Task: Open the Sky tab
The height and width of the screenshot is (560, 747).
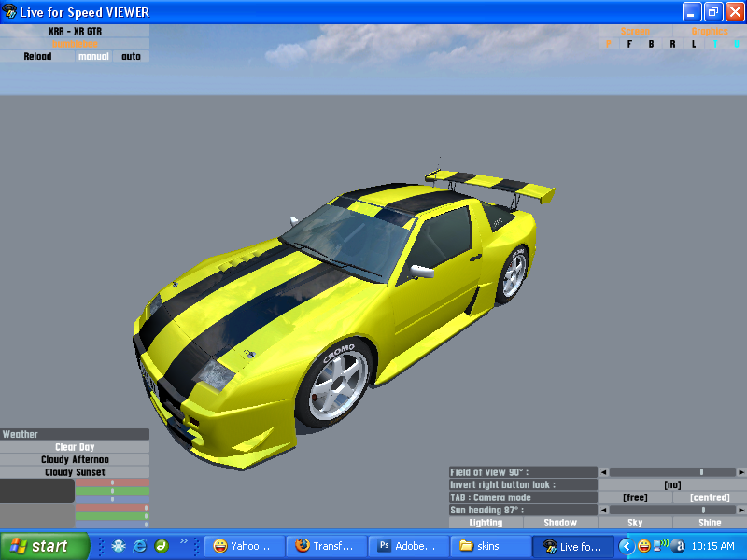Action: [x=635, y=523]
